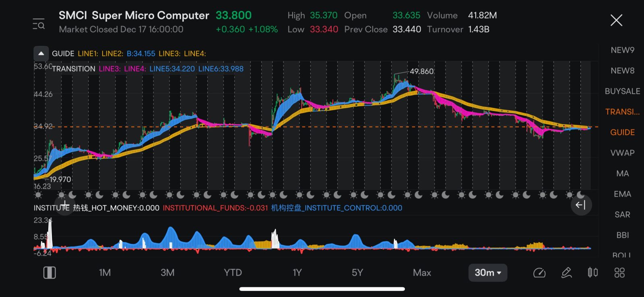Switch to Max time range
Image resolution: width=644 pixels, height=297 pixels.
422,273
